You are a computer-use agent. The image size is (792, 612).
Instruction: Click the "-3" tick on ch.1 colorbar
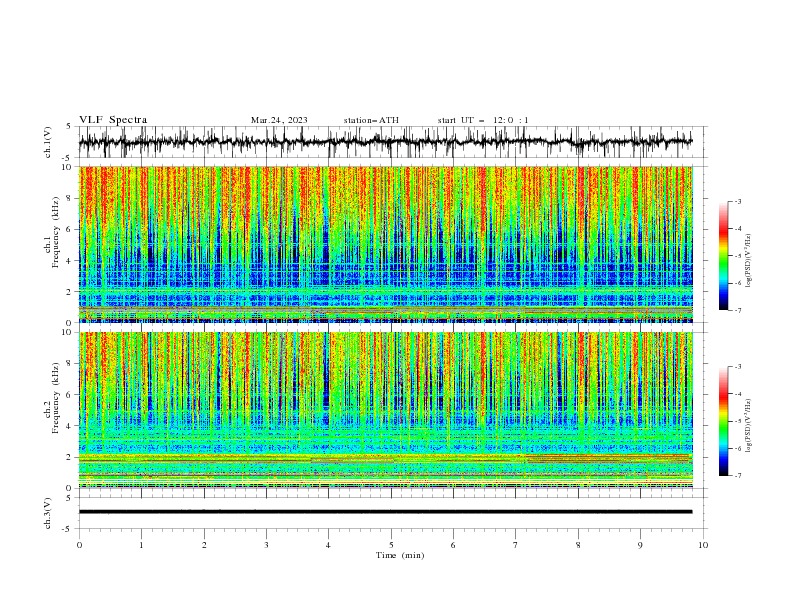click(737, 201)
